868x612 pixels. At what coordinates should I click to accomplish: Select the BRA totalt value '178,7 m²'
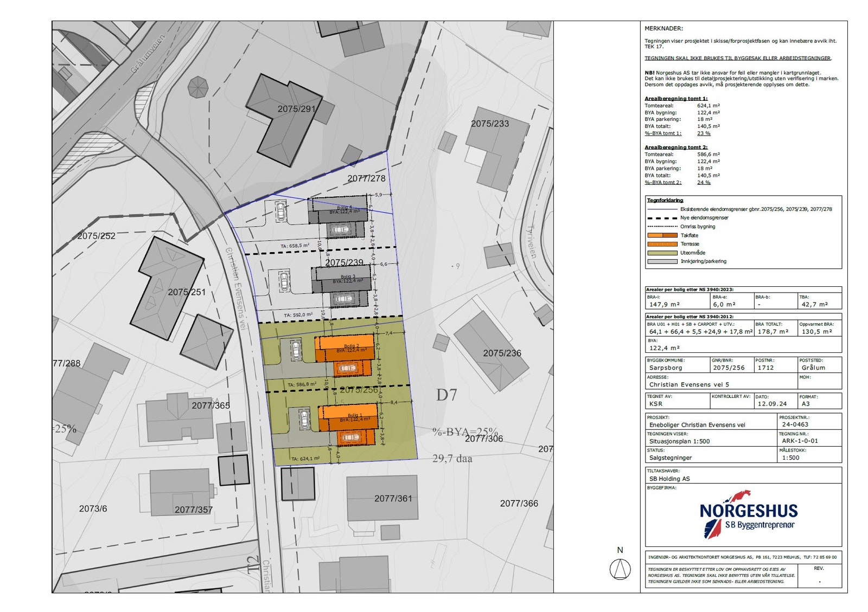click(773, 332)
